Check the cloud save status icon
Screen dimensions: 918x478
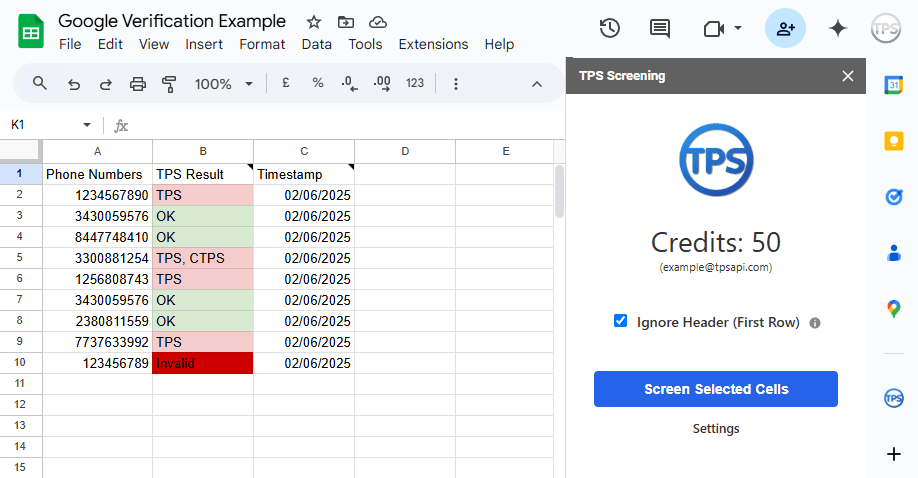378,22
